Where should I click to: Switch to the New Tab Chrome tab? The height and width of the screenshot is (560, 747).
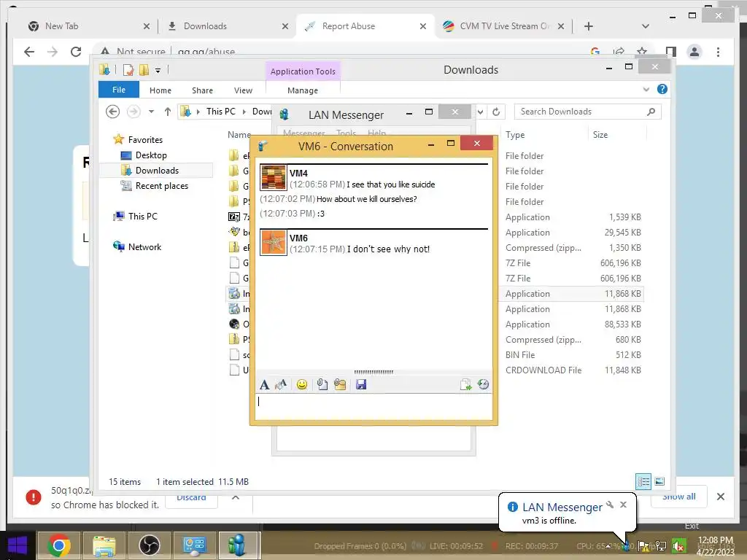click(x=88, y=26)
